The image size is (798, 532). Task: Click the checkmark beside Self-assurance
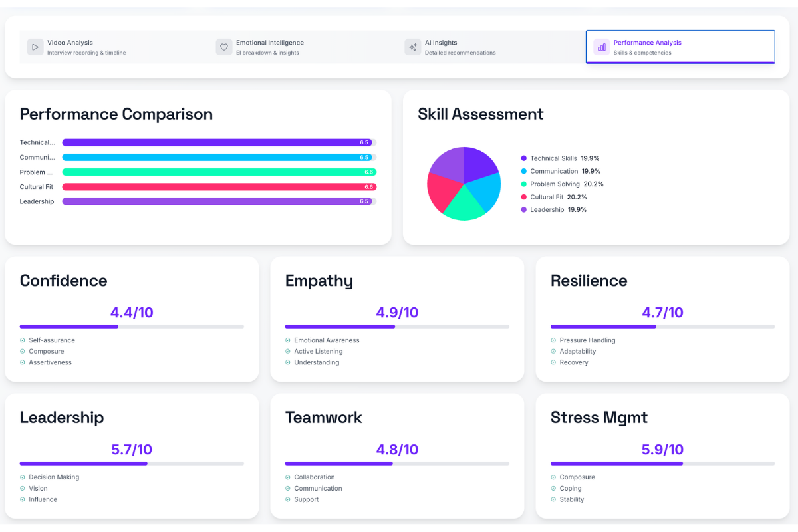pos(23,340)
